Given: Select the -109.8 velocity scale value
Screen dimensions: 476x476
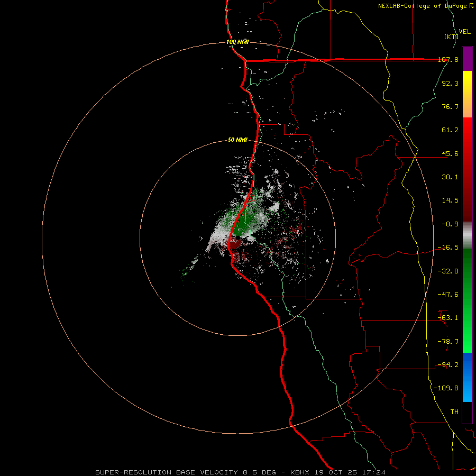Looking at the screenshot, I should pyautogui.click(x=446, y=388).
